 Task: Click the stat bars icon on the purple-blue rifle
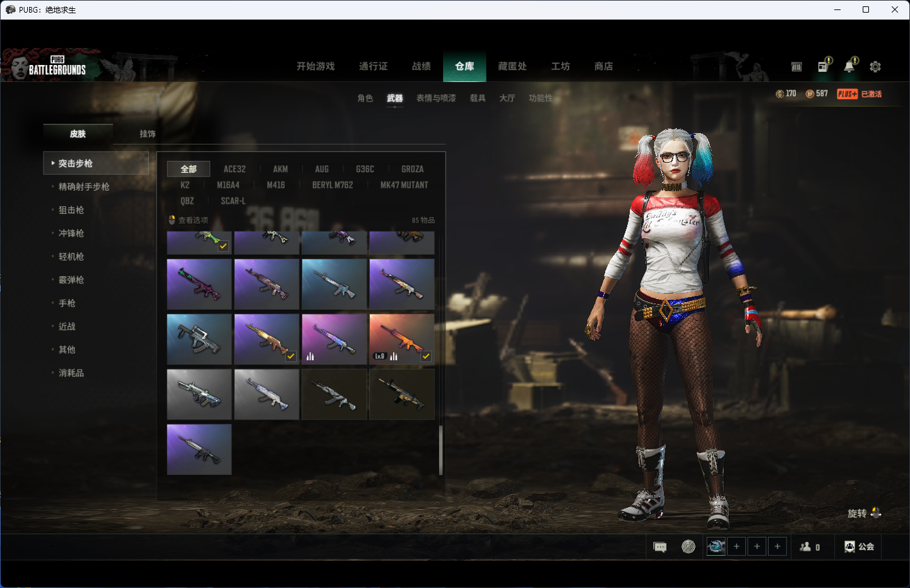pos(310,356)
